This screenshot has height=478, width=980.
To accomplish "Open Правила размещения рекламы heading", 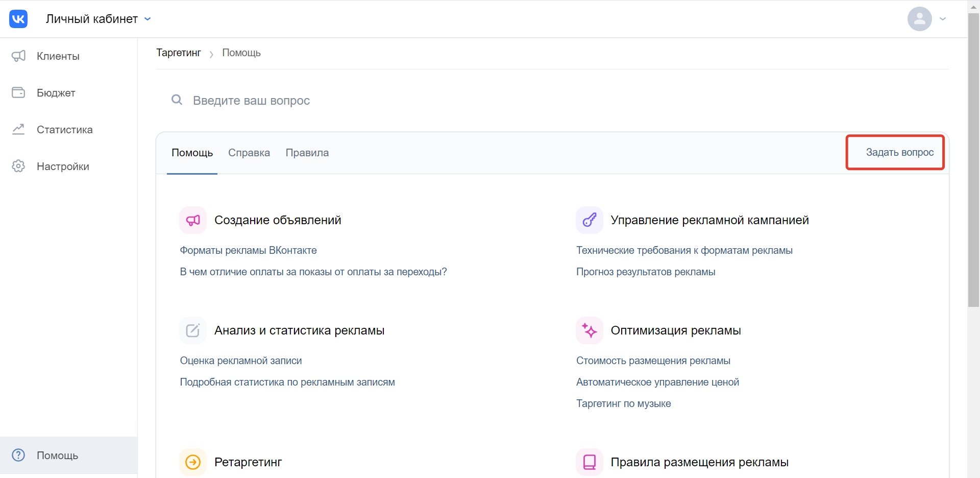I will (x=699, y=462).
